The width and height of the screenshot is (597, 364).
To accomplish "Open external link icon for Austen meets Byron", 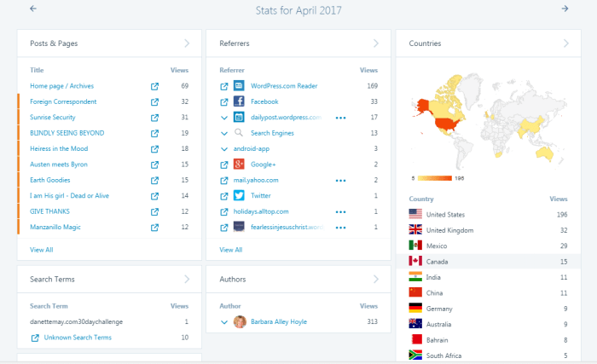I will (x=154, y=165).
